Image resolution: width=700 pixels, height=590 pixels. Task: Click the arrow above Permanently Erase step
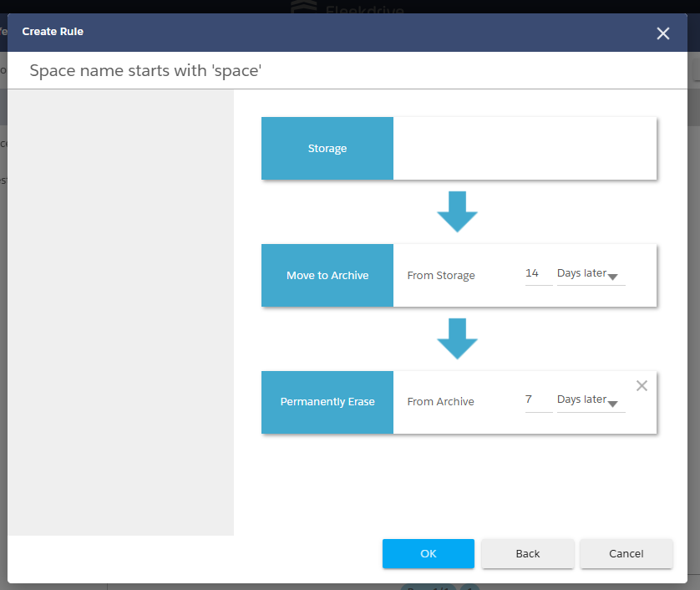pyautogui.click(x=457, y=338)
